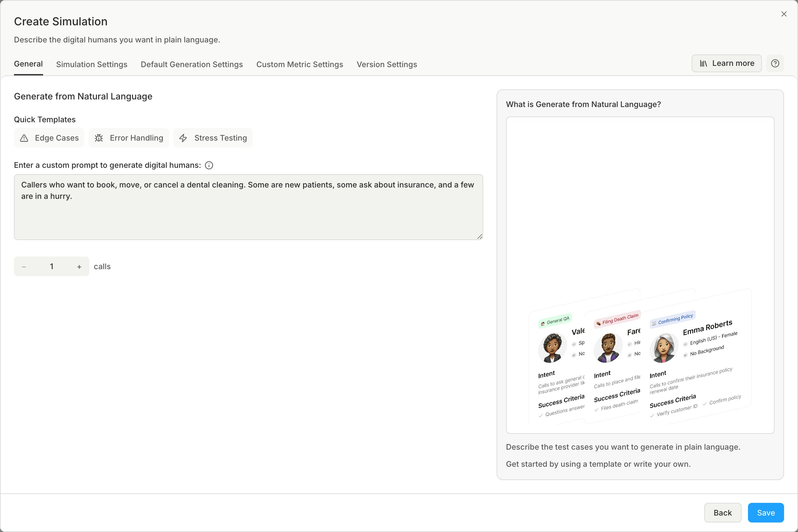Viewport: 798px width, 532px height.
Task: Click the warning triangle icon on Edge Cases
Action: [x=24, y=138]
